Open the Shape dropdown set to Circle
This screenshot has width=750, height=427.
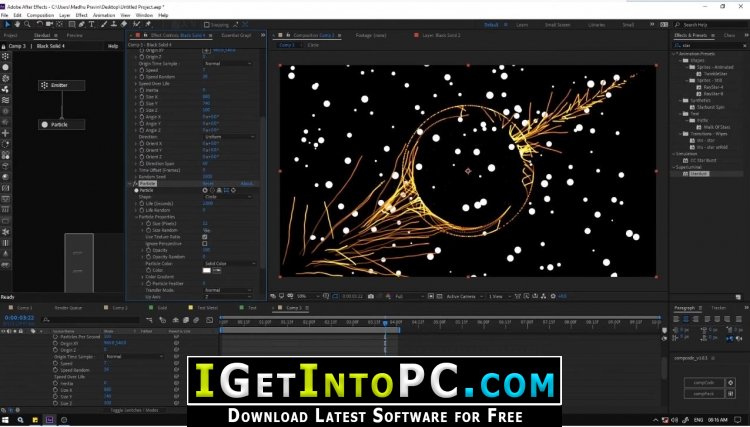click(228, 197)
